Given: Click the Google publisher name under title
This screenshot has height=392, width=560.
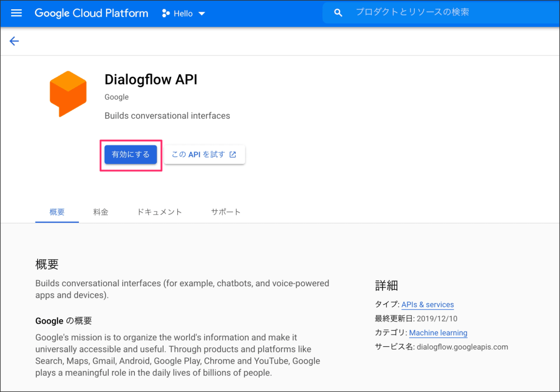Looking at the screenshot, I should coord(117,97).
